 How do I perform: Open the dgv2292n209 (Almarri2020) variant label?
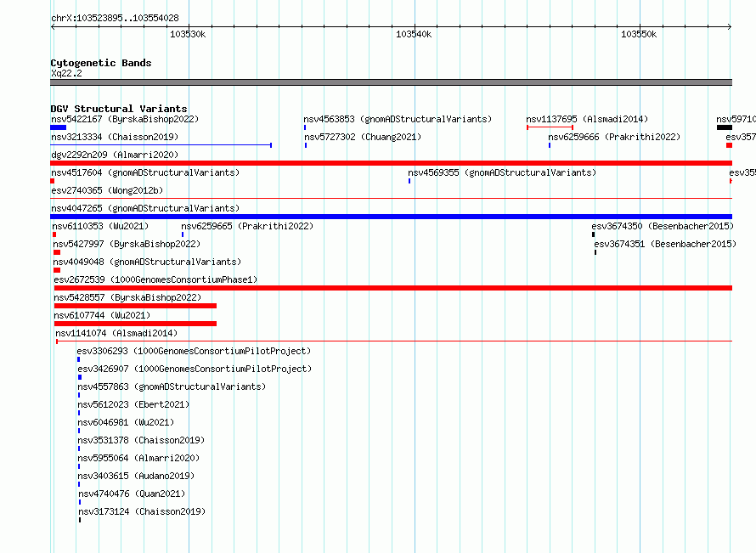click(x=115, y=155)
